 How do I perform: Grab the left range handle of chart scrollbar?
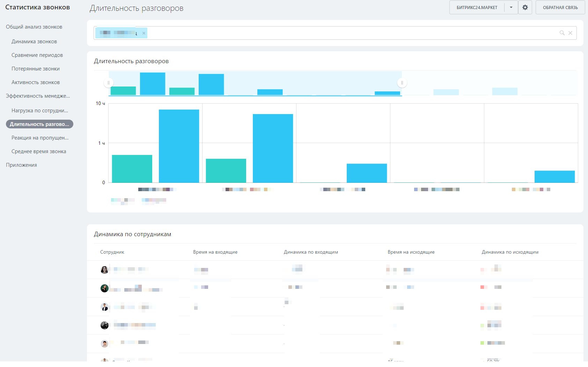[x=109, y=83]
